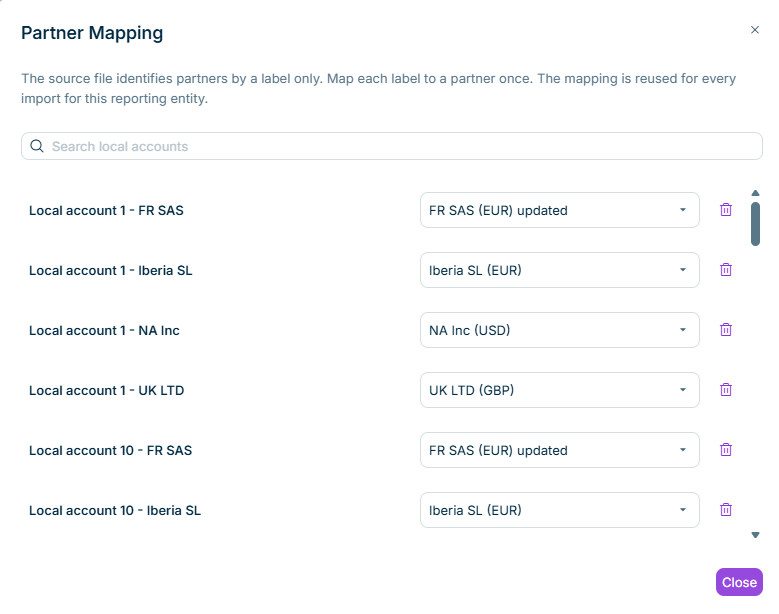Viewport: 779px width, 614px height.
Task: Select label Local account 10 - FR SAS
Action: coord(110,451)
